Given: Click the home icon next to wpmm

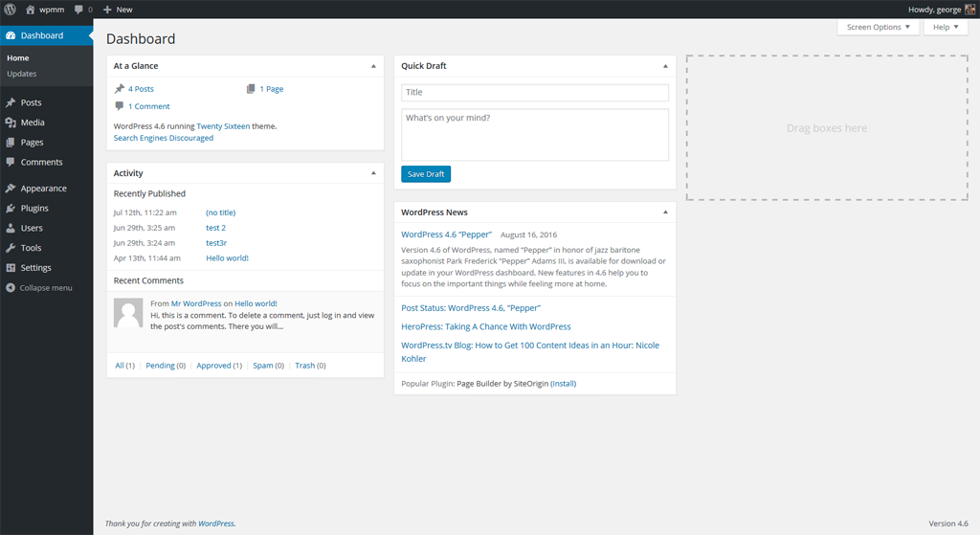Looking at the screenshot, I should pos(30,10).
